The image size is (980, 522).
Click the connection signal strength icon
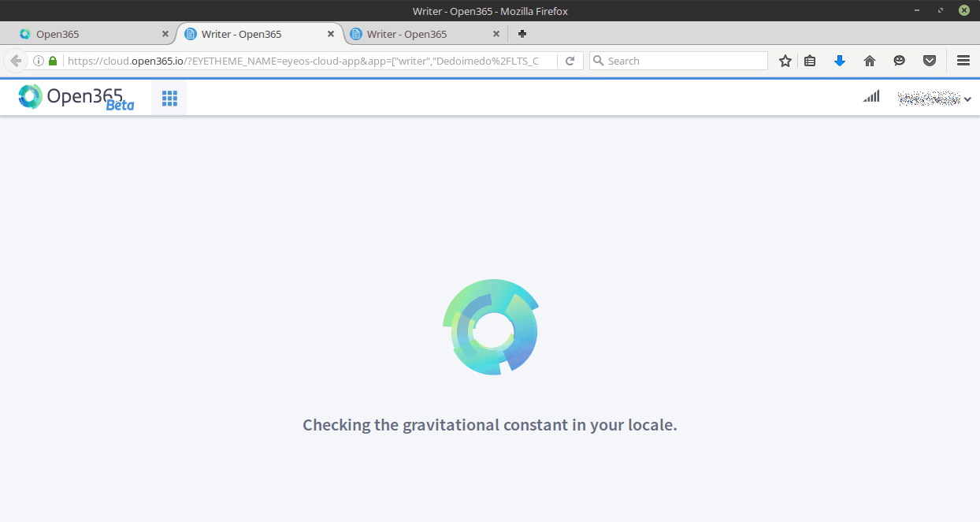(x=870, y=97)
